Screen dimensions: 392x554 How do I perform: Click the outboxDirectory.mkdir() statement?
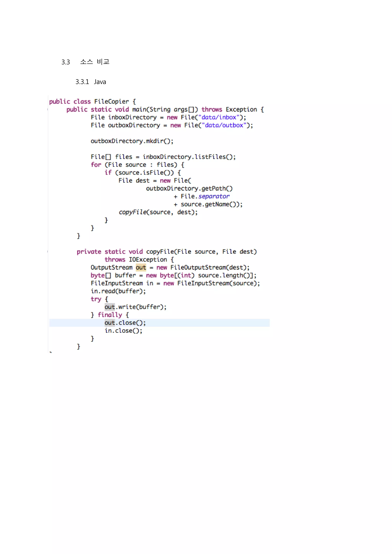pyautogui.click(x=132, y=141)
